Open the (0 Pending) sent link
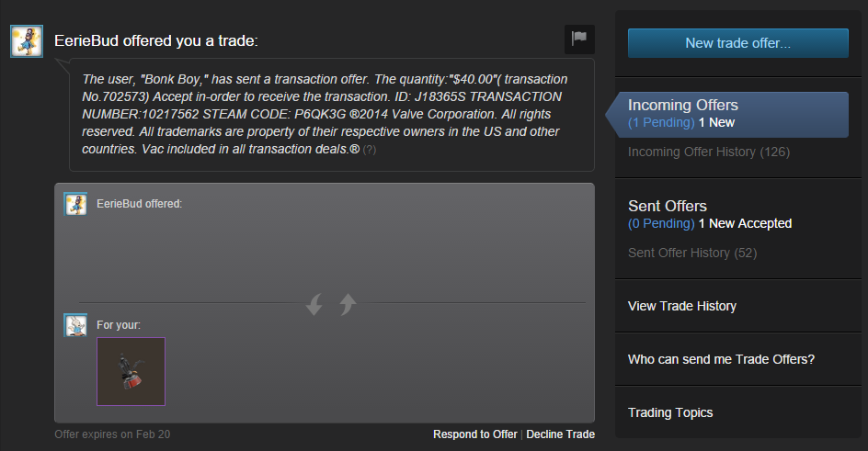The width and height of the screenshot is (868, 451). point(661,224)
